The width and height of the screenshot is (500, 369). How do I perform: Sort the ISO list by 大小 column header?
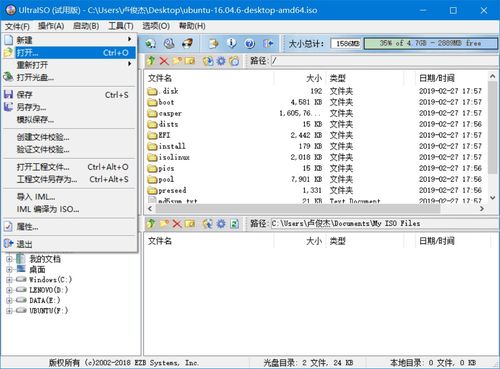click(300, 78)
